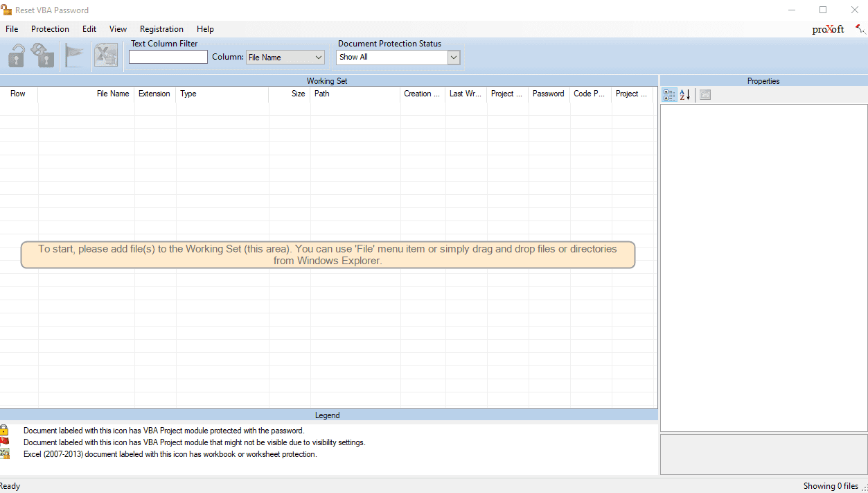Viewport: 868px width, 493px height.
Task: Click the gray flag toolbar icon
Action: pos(73,55)
